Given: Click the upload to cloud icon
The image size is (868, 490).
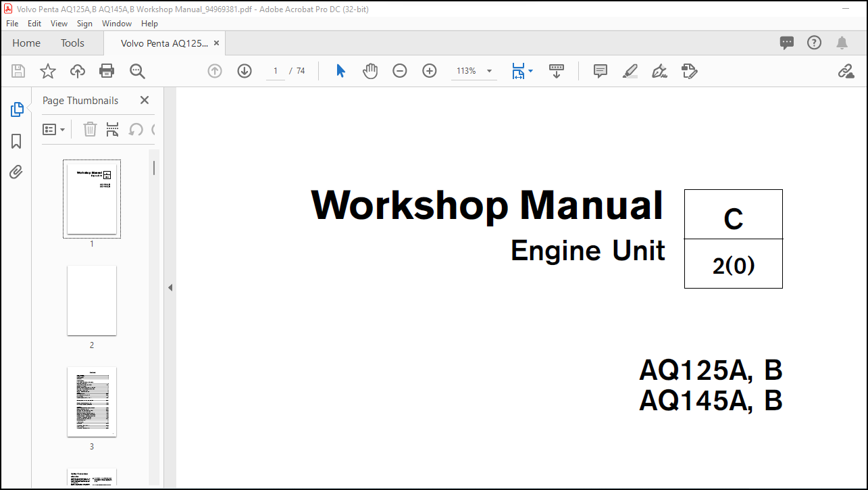Looking at the screenshot, I should coord(78,71).
